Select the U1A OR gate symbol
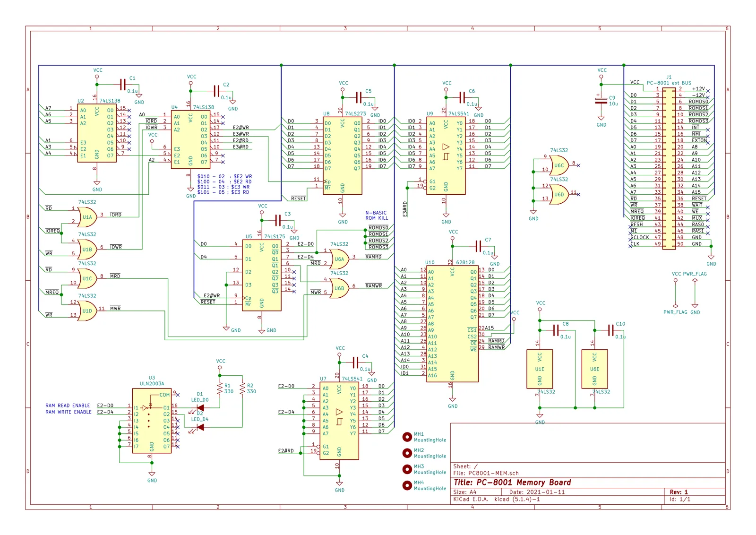756x535 pixels. point(87,217)
